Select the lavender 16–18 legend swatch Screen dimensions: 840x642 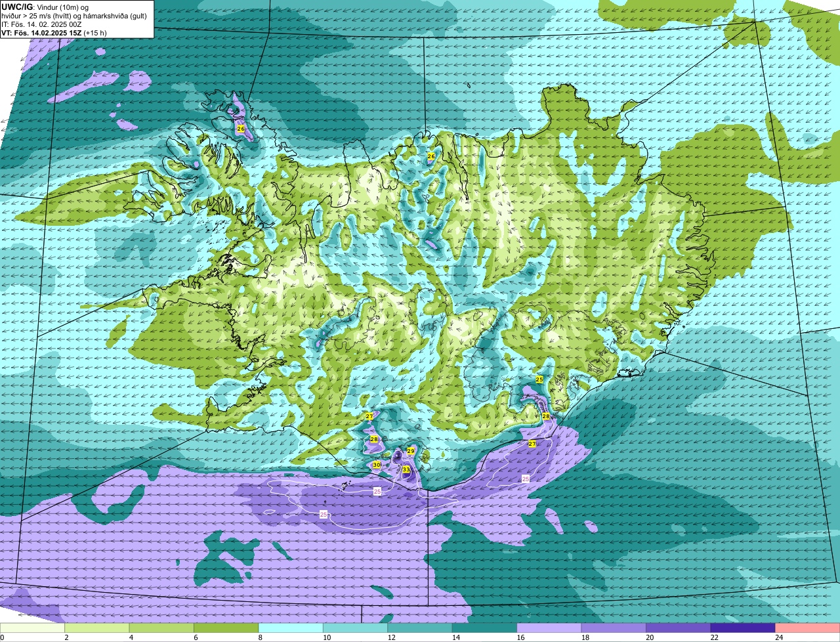pyautogui.click(x=549, y=628)
